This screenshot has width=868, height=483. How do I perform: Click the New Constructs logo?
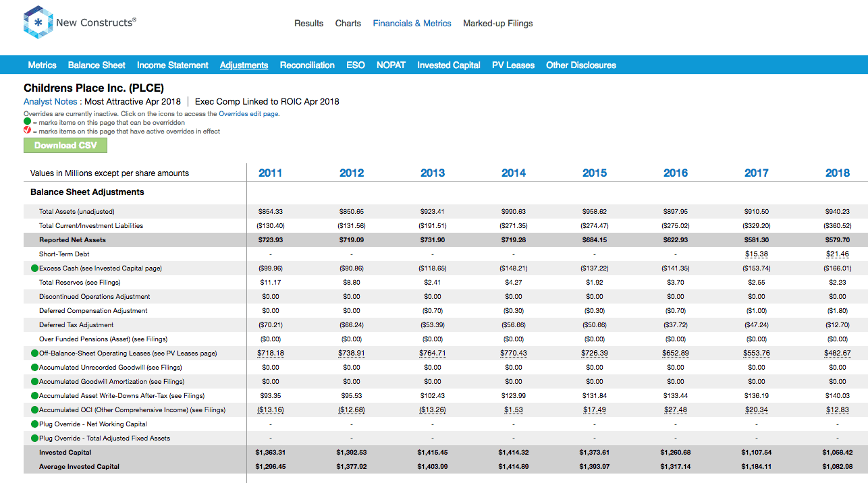[x=80, y=22]
